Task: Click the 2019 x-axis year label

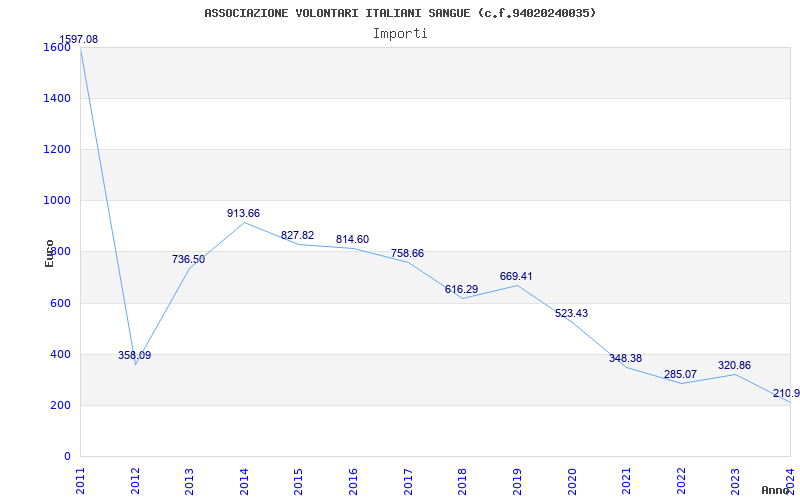Action: click(517, 481)
